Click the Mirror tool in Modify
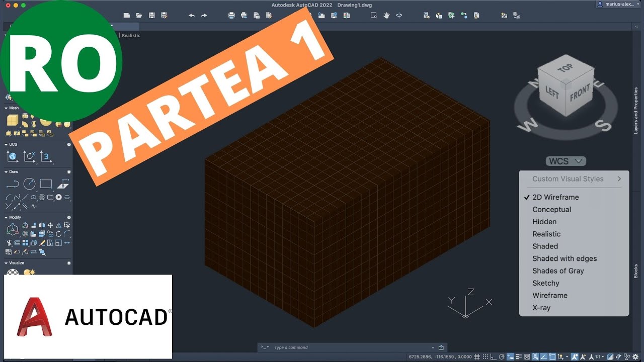Image resolution: width=644 pixels, height=362 pixels. [58, 225]
